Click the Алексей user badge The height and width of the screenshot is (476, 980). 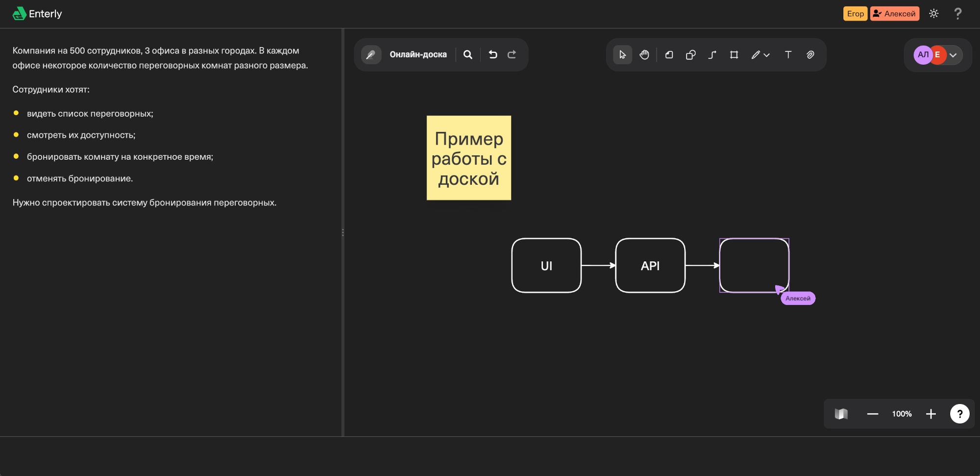tap(895, 14)
